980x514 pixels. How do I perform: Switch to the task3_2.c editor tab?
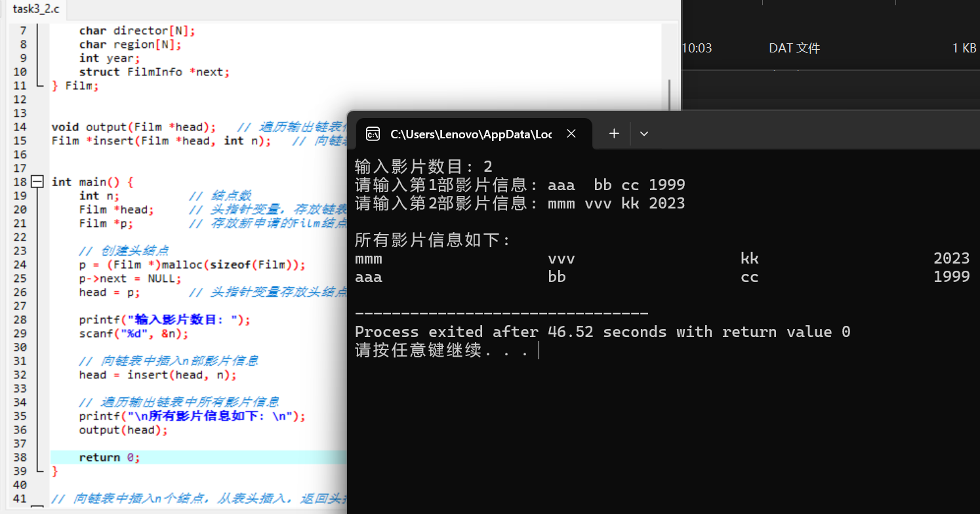(x=35, y=9)
